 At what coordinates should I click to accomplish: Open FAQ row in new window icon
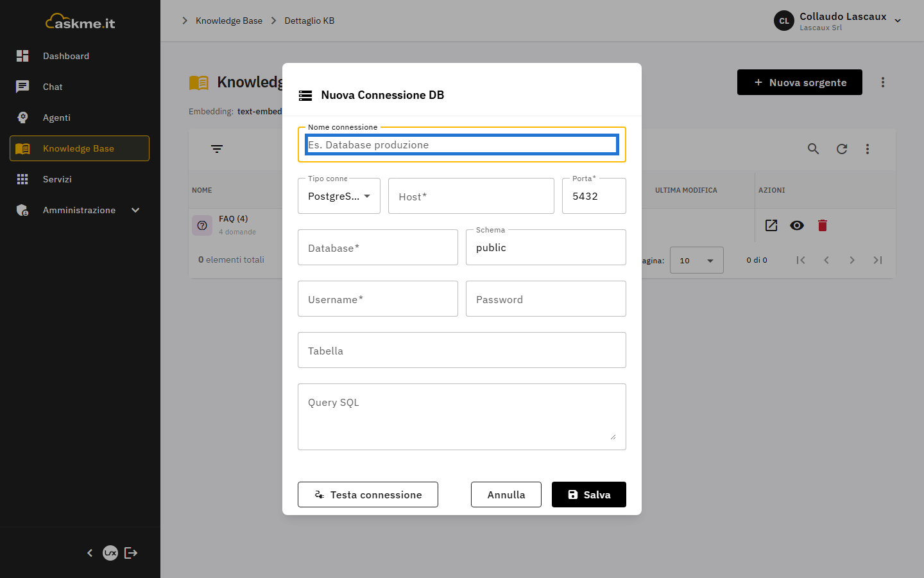click(x=771, y=225)
